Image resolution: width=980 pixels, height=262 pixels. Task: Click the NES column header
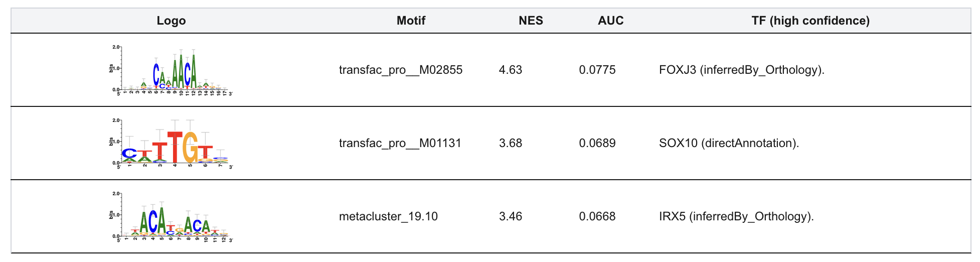[531, 21]
